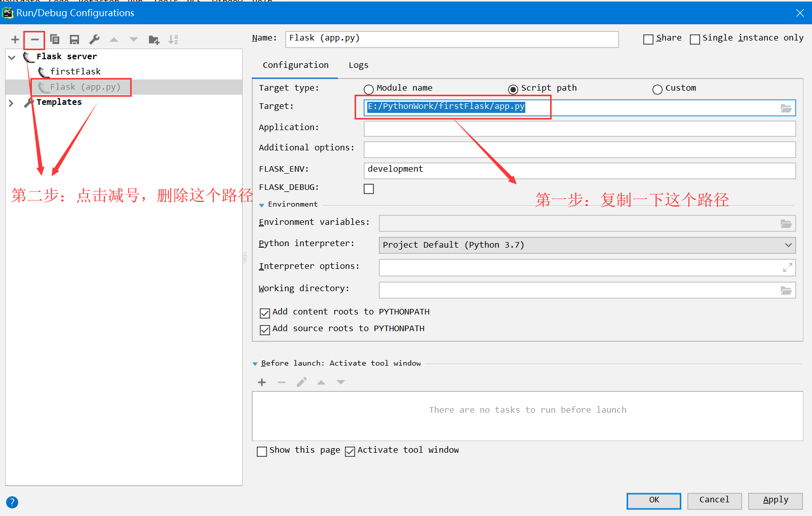The width and height of the screenshot is (812, 516).
Task: Select the Custom target type
Action: tap(658, 89)
